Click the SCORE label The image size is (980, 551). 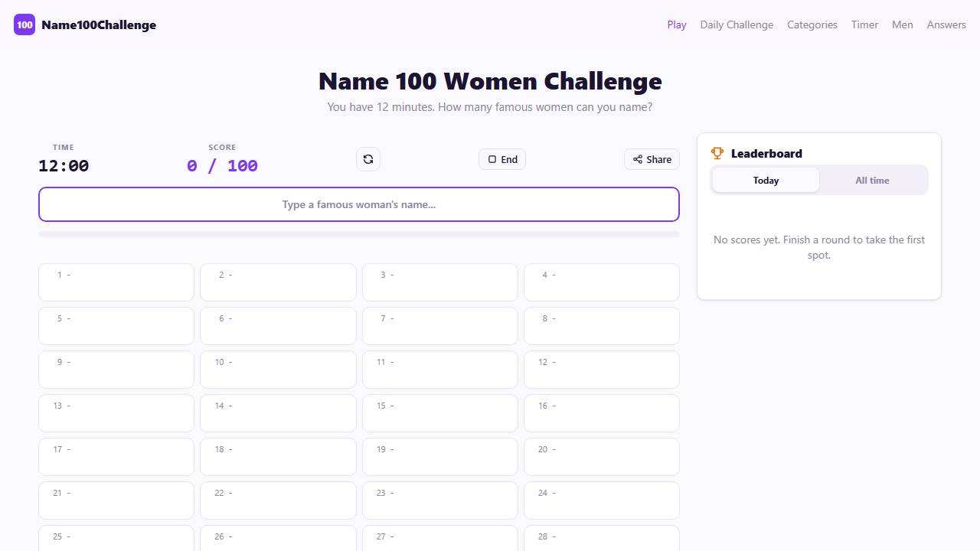pyautogui.click(x=222, y=147)
